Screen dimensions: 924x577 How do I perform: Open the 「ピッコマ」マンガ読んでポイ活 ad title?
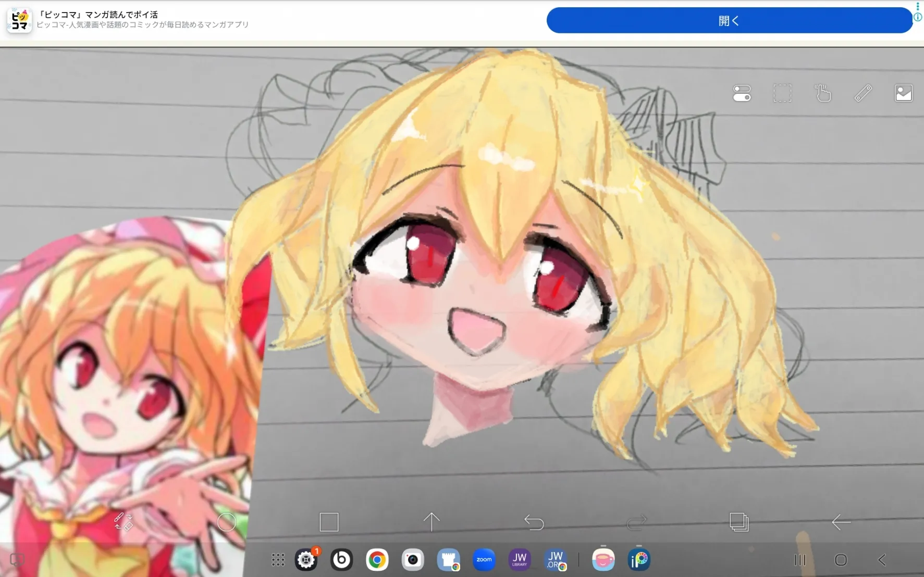point(98,15)
